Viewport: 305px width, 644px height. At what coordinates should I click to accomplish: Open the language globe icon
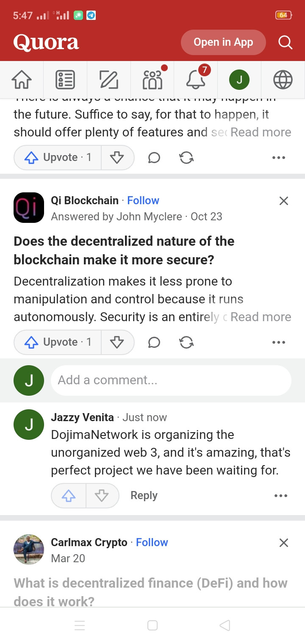(283, 80)
